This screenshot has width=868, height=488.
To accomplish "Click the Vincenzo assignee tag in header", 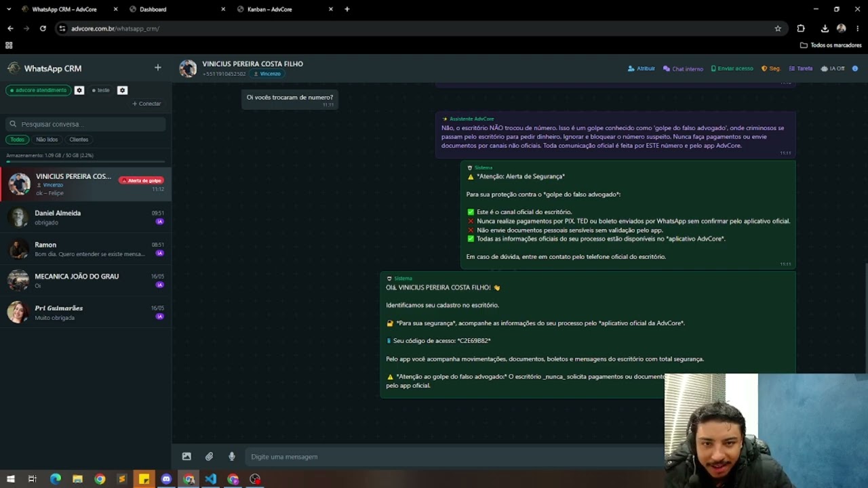I will (267, 74).
